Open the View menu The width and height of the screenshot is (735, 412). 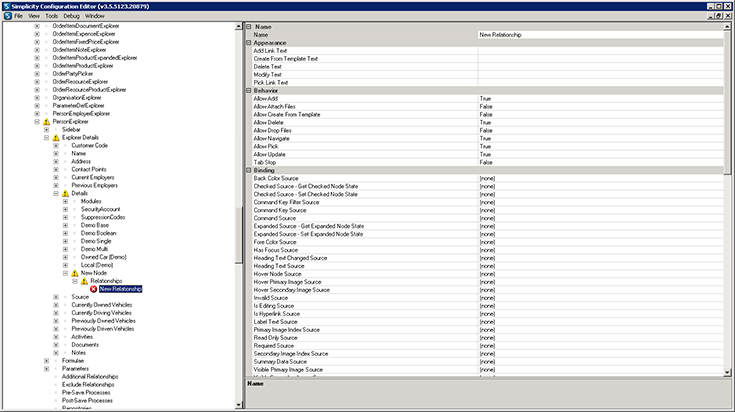tap(34, 16)
